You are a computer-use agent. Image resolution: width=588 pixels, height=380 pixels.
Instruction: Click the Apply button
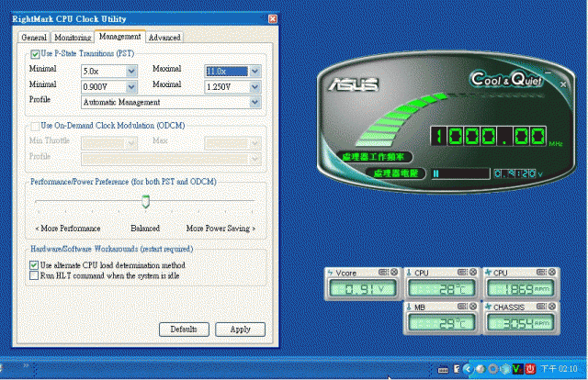point(240,330)
